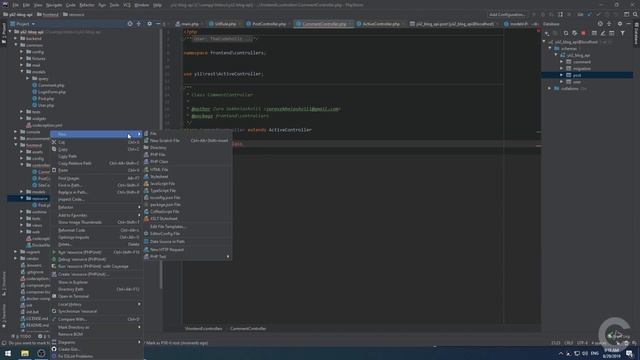Click the pencil edit icon in Database toolbar
This screenshot has height=360, width=640.
pos(603,33)
